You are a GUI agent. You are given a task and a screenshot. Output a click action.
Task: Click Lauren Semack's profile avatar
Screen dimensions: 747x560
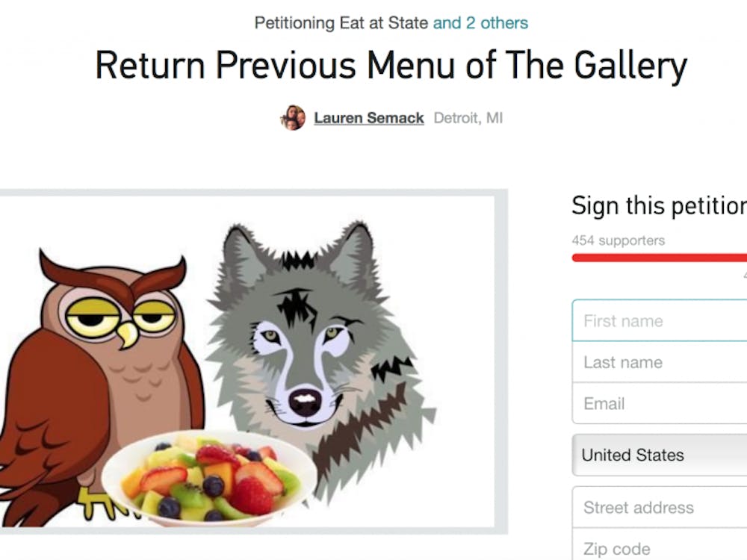click(293, 118)
